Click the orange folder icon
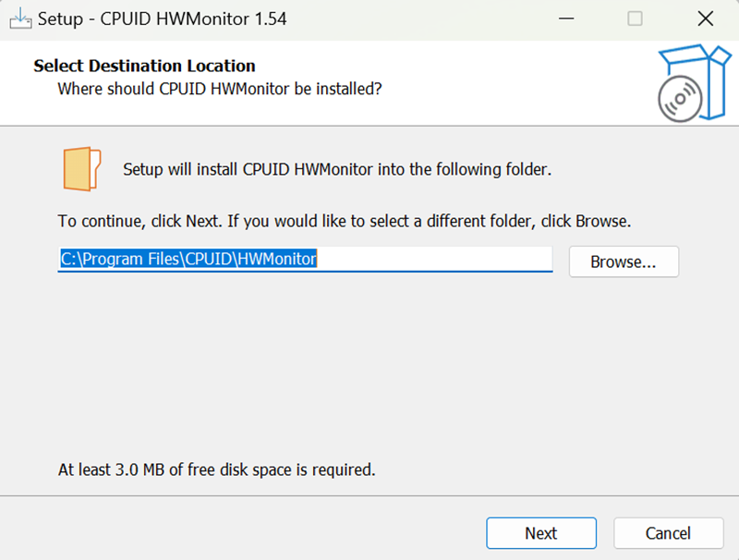 tap(81, 168)
